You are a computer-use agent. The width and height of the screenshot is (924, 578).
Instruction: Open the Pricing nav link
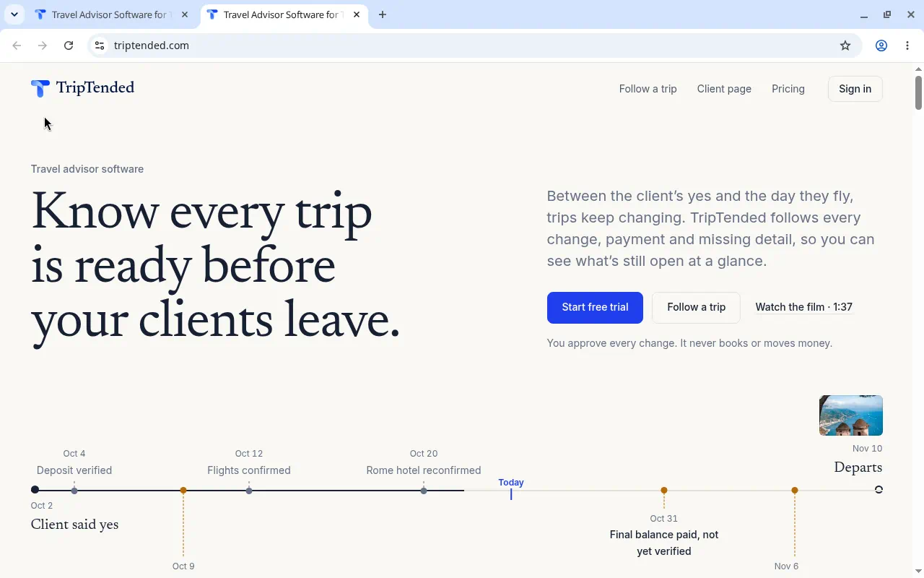pos(788,89)
